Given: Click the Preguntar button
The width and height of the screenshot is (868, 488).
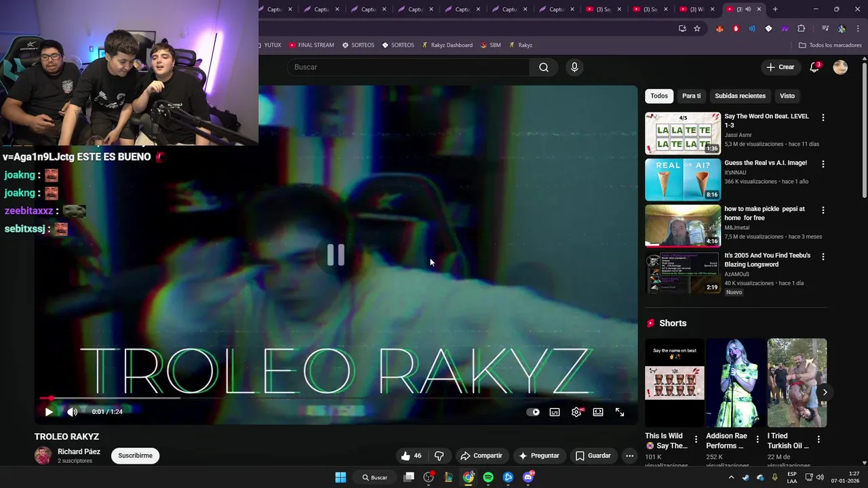Looking at the screenshot, I should click(539, 455).
